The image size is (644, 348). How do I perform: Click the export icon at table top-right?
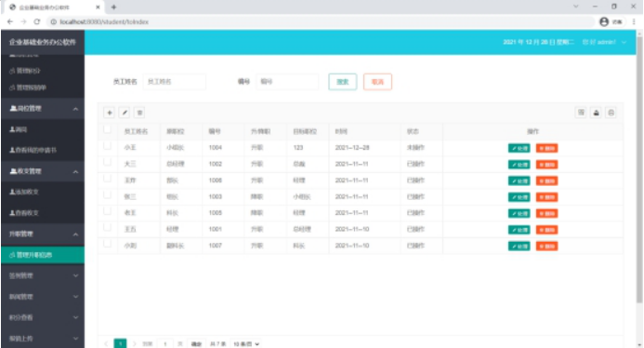596,113
